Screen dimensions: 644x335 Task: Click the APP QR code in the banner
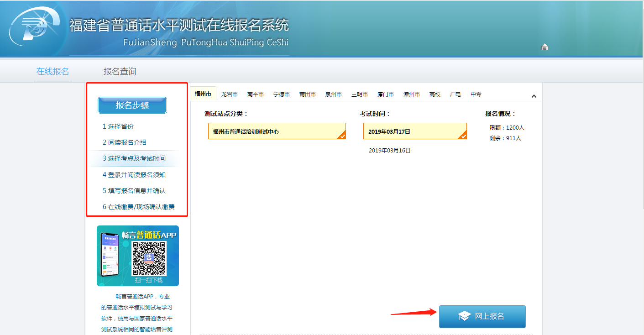(x=149, y=258)
